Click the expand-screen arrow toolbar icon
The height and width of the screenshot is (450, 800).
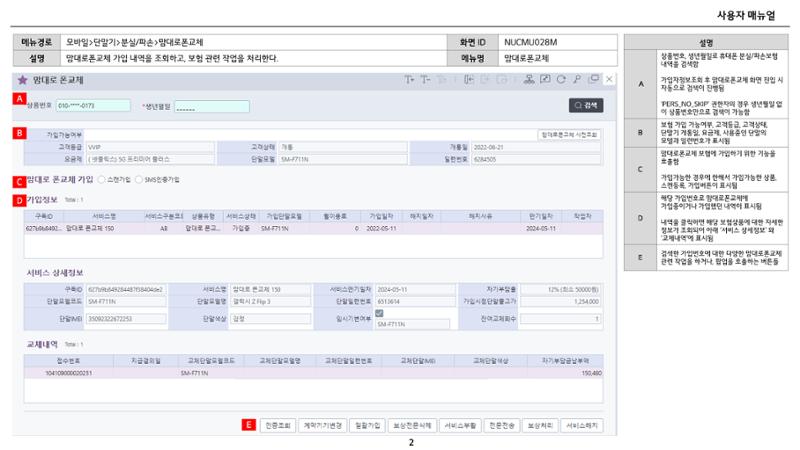[x=545, y=79]
